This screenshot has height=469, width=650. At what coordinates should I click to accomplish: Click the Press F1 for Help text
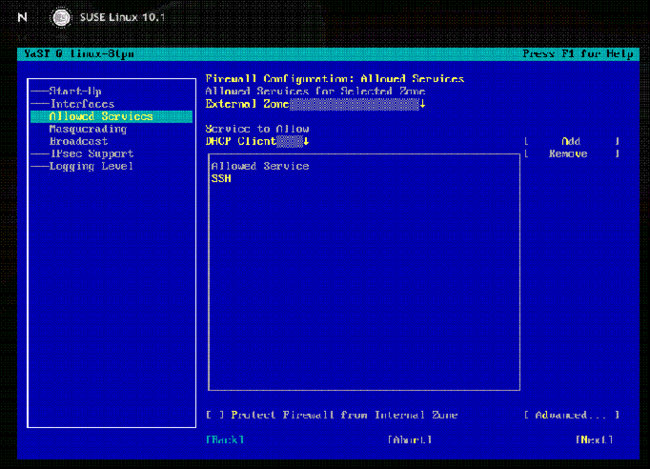click(x=578, y=54)
